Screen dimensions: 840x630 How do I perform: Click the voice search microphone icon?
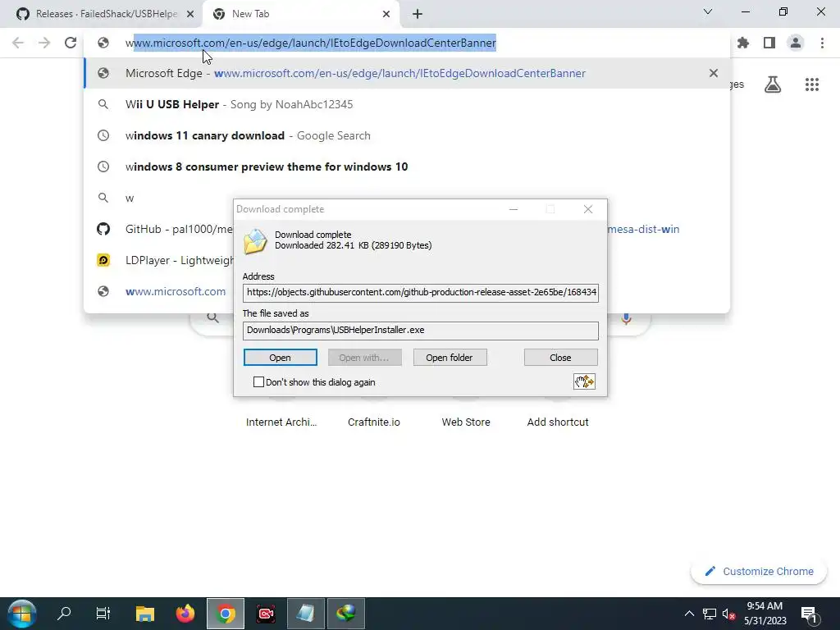[626, 319]
